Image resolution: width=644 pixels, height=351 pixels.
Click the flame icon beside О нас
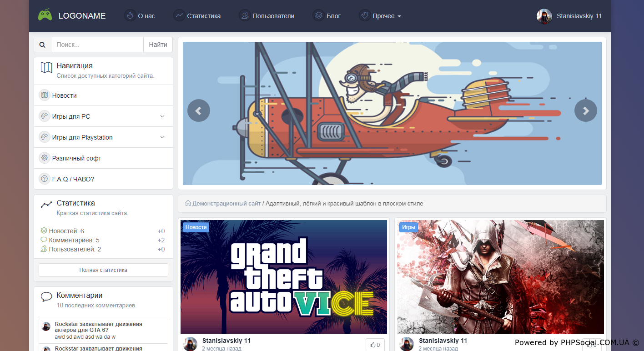point(131,15)
